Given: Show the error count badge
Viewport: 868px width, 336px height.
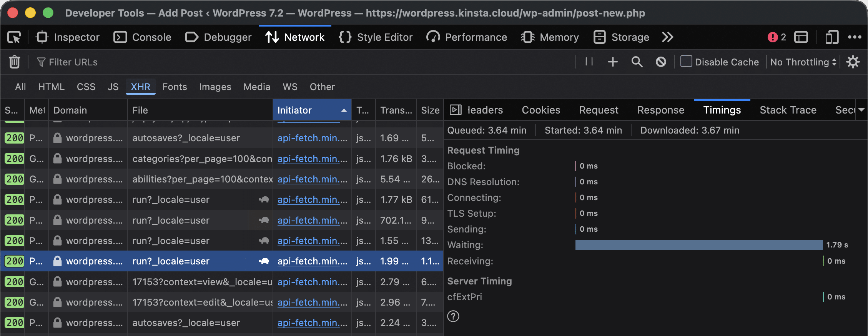Looking at the screenshot, I should [x=777, y=37].
